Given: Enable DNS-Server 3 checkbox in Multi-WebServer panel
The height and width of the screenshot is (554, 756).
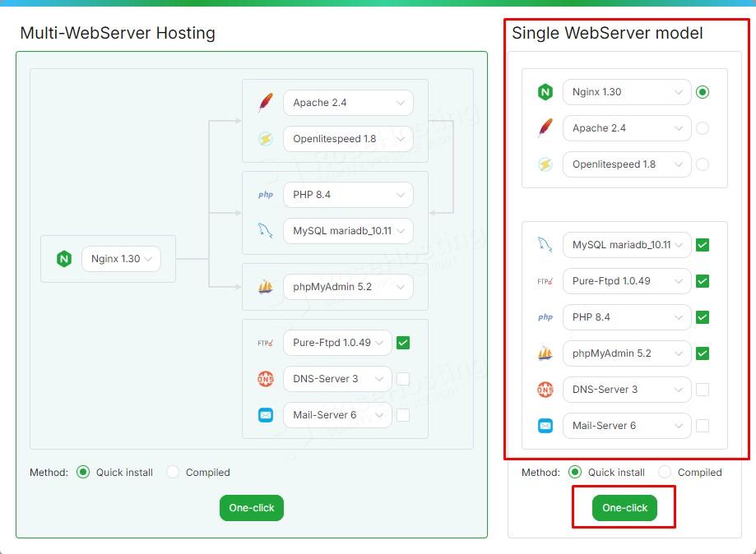Looking at the screenshot, I should coord(403,379).
